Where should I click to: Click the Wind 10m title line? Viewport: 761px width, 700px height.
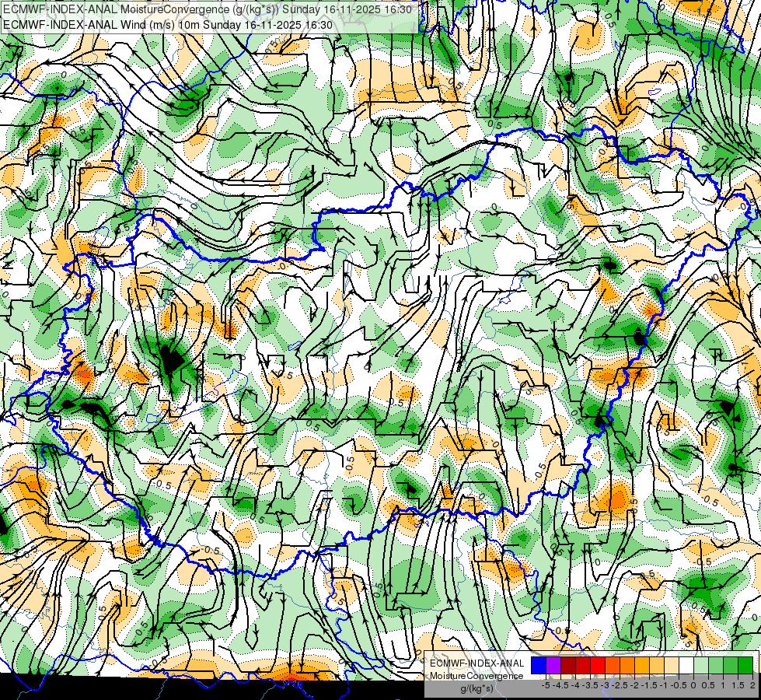pyautogui.click(x=168, y=24)
